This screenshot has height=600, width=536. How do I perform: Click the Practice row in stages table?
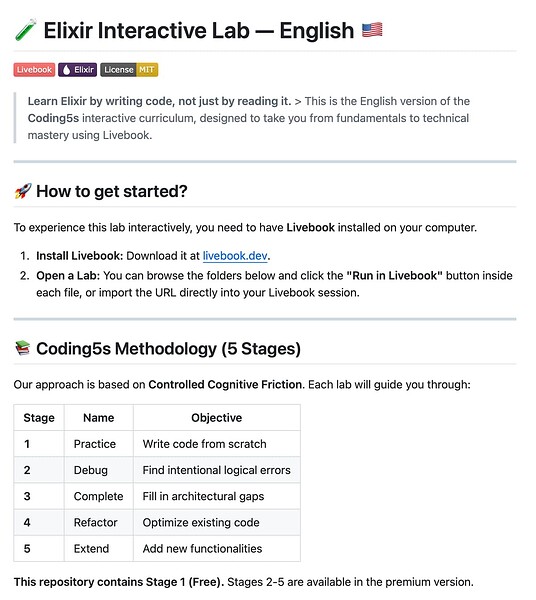point(157,444)
